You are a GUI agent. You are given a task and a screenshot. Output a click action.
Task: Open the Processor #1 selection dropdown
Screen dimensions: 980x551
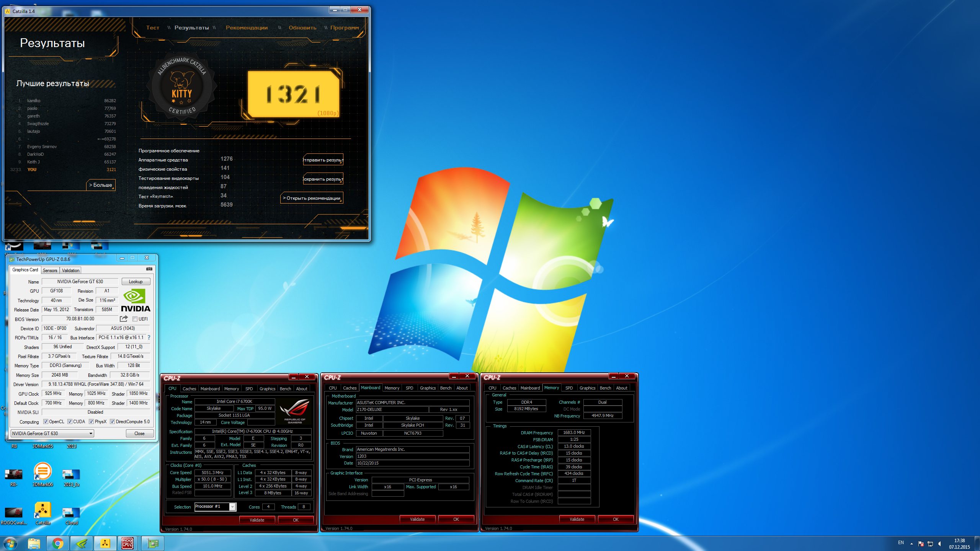click(x=215, y=507)
